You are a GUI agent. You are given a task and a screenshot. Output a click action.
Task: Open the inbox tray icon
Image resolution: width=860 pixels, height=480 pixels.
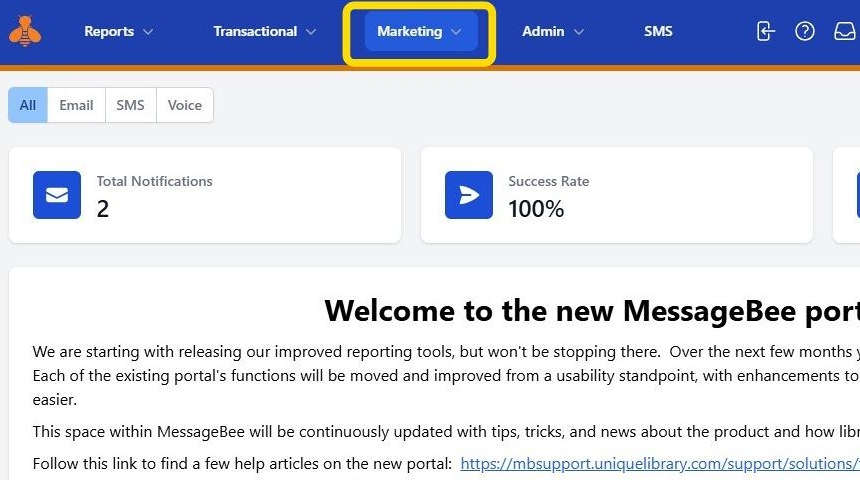[x=844, y=31]
